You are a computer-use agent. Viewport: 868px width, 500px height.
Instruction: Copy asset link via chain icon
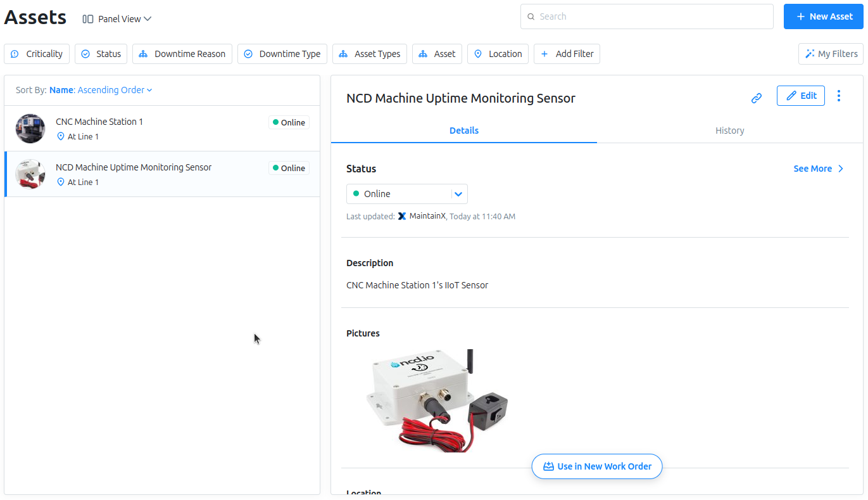756,98
